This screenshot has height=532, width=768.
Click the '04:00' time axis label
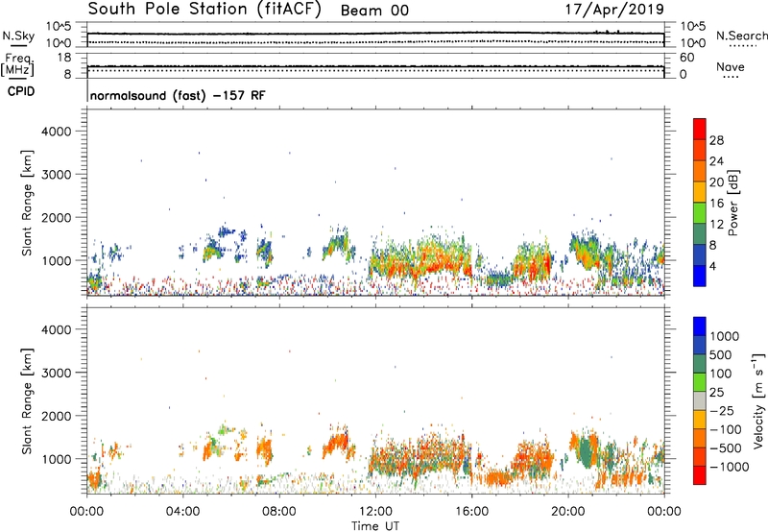coord(182,512)
